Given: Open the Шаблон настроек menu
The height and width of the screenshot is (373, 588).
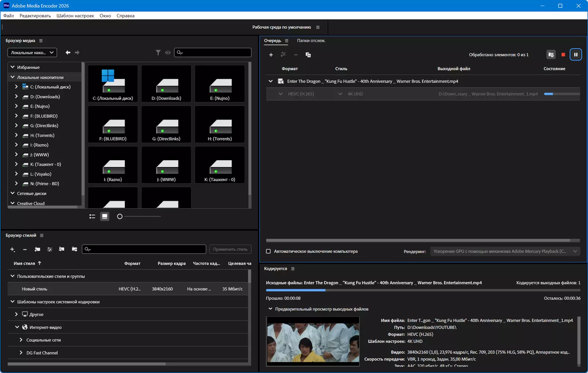Looking at the screenshot, I should click(75, 16).
